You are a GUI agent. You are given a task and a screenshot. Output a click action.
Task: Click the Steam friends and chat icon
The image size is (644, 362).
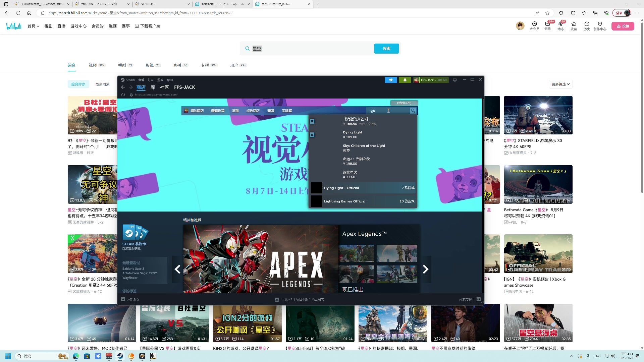(x=479, y=299)
